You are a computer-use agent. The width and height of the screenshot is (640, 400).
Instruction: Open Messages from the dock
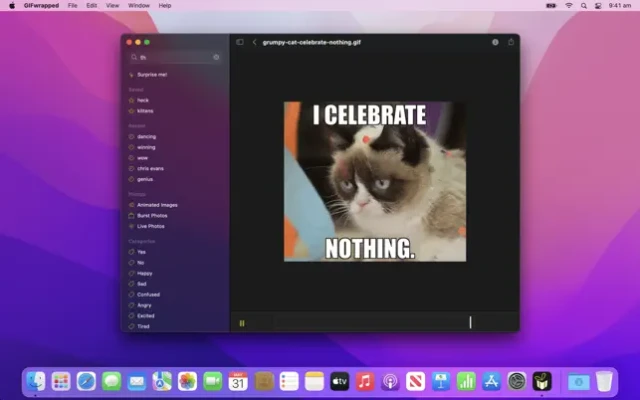pos(111,382)
